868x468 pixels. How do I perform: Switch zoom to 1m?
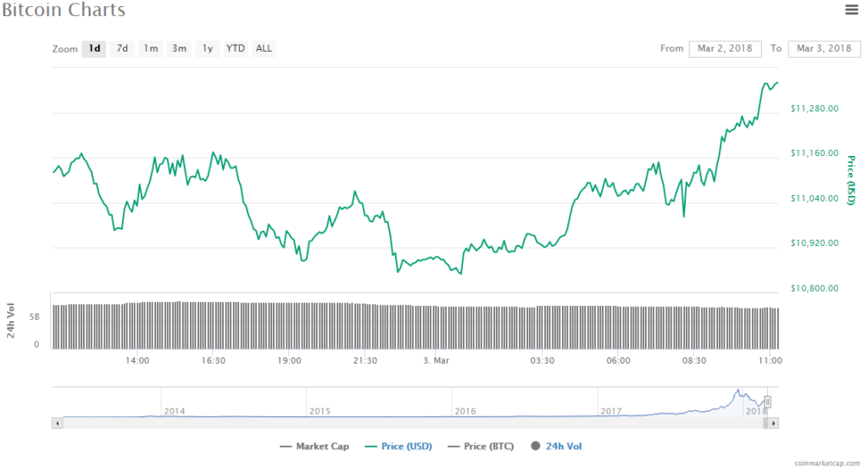[150, 48]
